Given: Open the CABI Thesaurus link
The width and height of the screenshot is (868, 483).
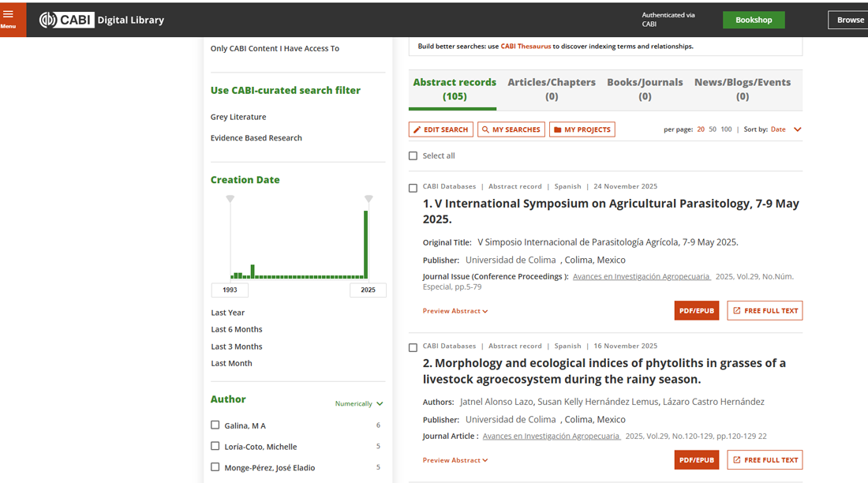Looking at the screenshot, I should click(x=526, y=47).
